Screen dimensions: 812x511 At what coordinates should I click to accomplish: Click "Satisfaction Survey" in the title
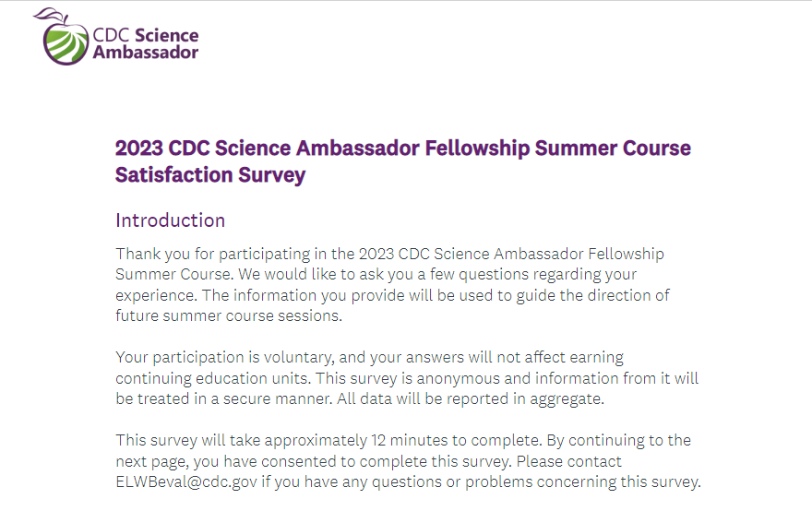tap(209, 174)
